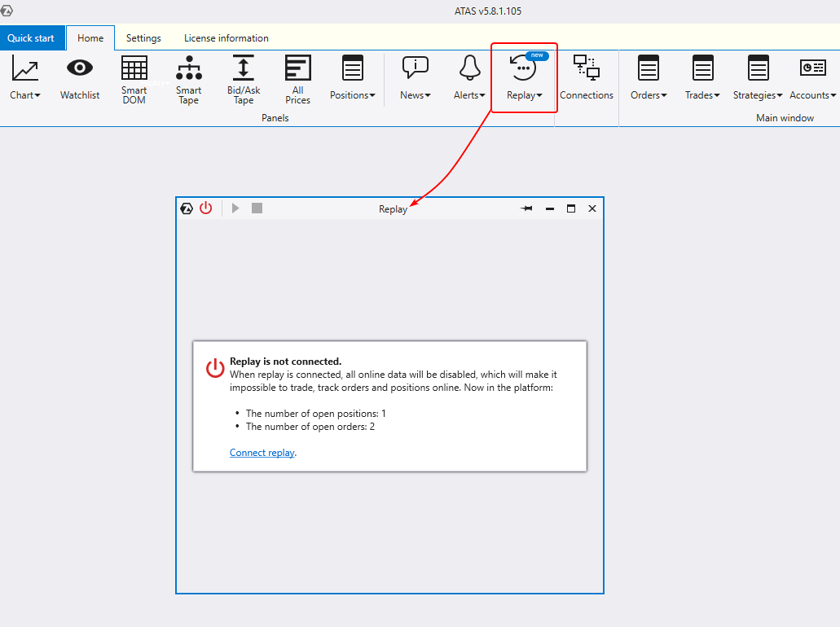
Task: Switch to the Settings tab
Action: (143, 38)
